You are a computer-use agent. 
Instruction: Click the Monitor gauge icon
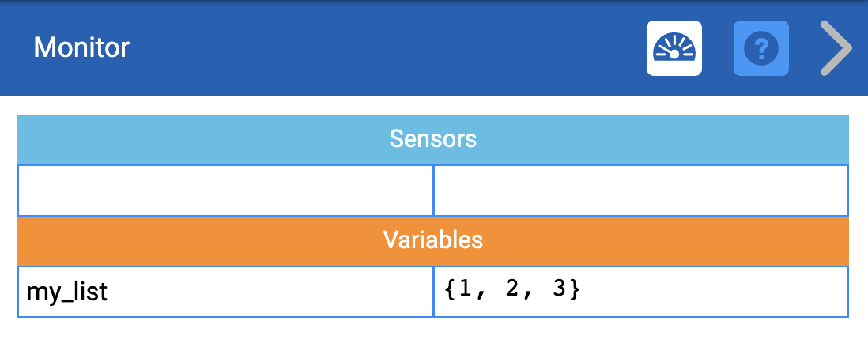tap(674, 48)
